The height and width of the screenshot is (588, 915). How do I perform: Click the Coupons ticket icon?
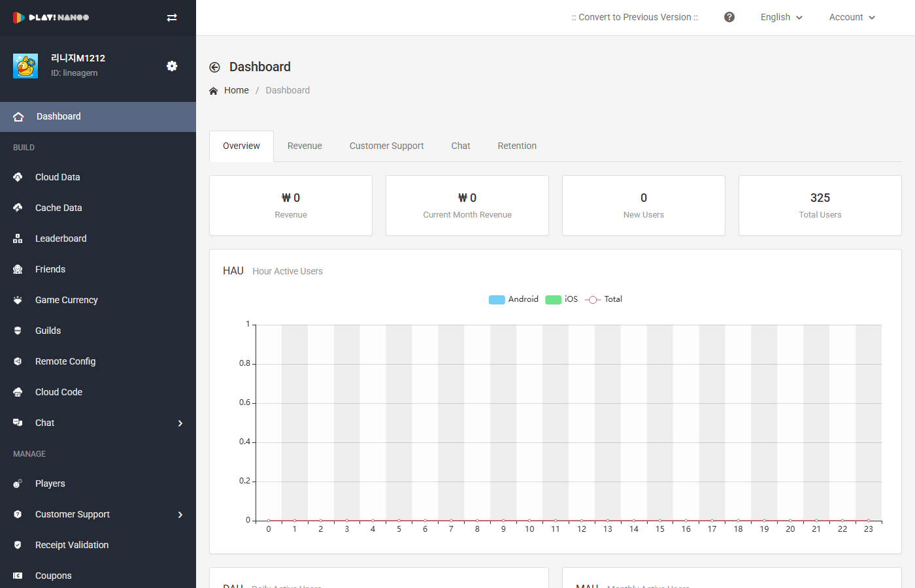[x=18, y=576]
